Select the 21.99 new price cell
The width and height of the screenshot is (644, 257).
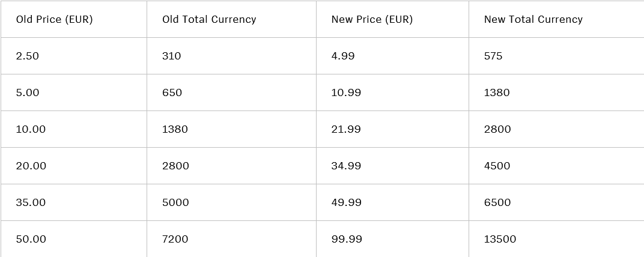[x=346, y=129]
